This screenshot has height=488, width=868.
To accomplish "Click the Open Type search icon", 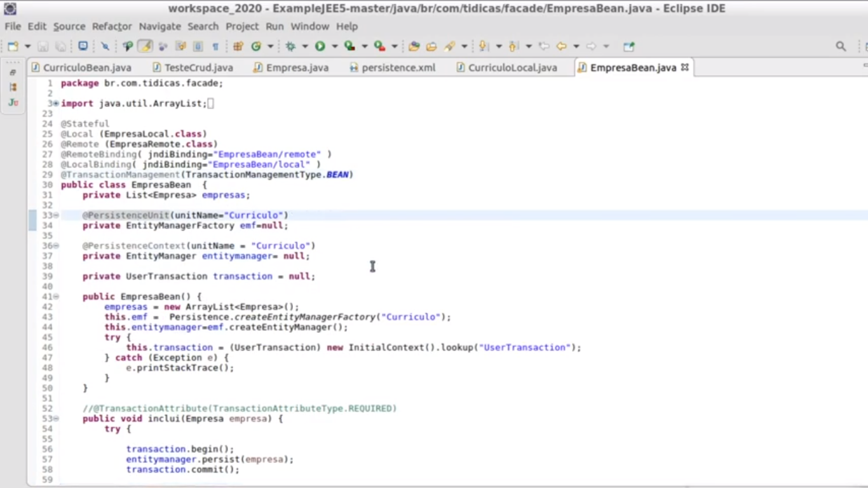I will coord(128,46).
